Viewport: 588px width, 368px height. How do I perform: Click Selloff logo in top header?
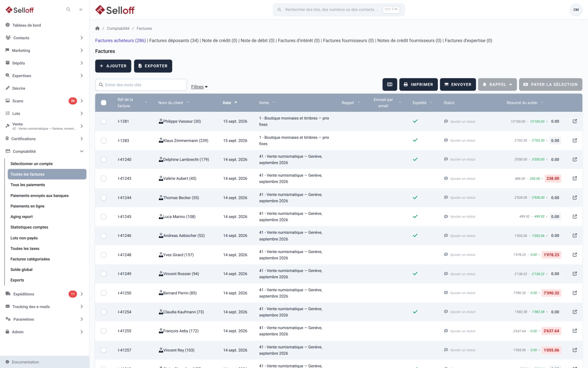pos(115,10)
